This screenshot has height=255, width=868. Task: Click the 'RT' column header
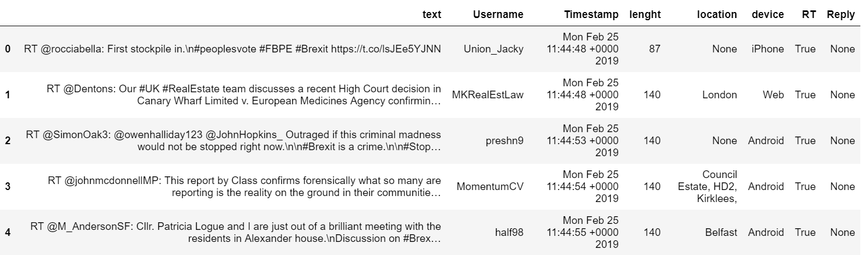(808, 15)
